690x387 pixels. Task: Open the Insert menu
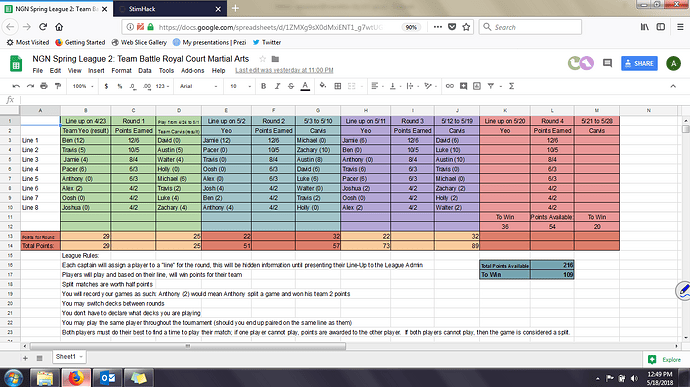point(96,70)
